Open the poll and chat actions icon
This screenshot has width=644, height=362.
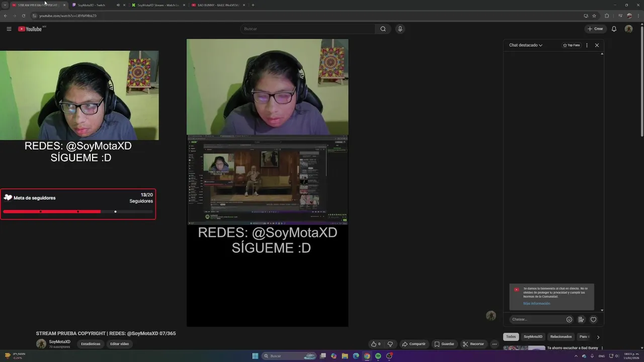[581, 319]
